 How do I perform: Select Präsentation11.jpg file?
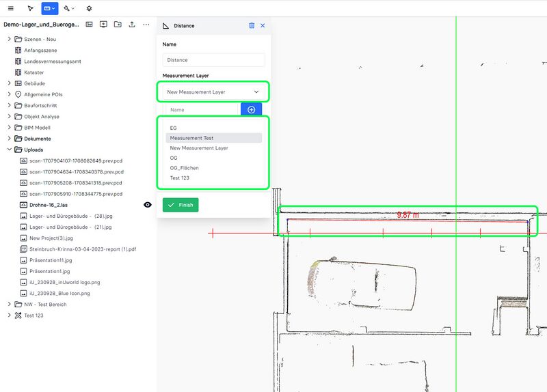pos(51,260)
